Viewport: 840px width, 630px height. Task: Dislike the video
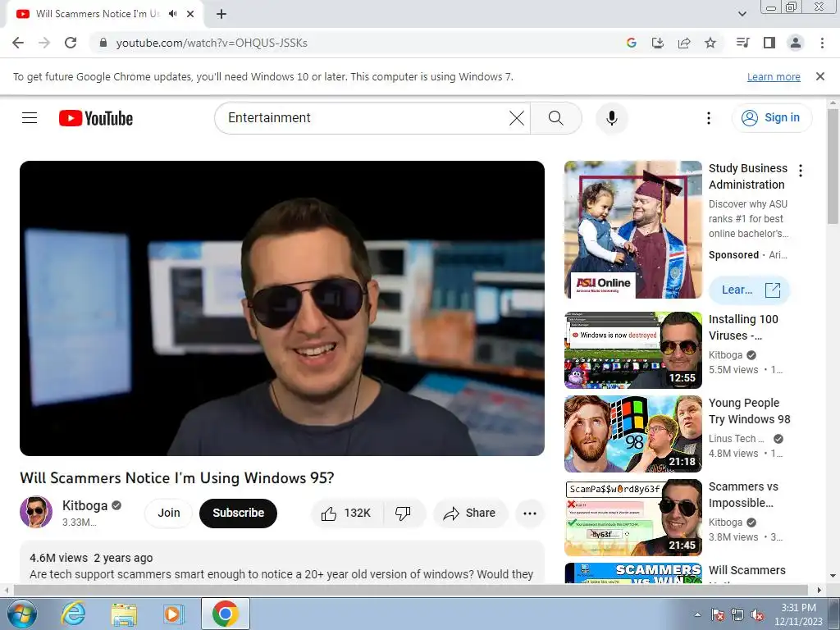click(x=403, y=514)
